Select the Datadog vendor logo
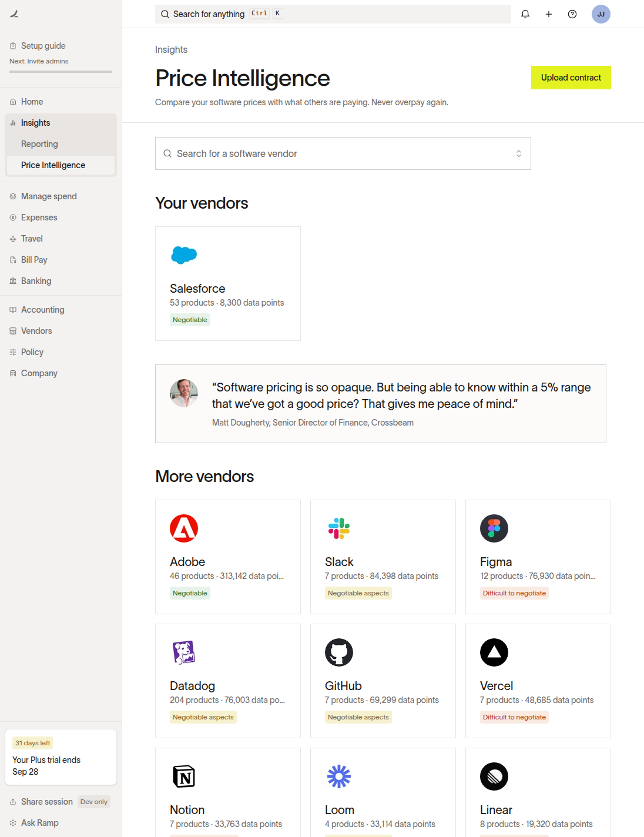This screenshot has height=837, width=644. click(x=184, y=652)
